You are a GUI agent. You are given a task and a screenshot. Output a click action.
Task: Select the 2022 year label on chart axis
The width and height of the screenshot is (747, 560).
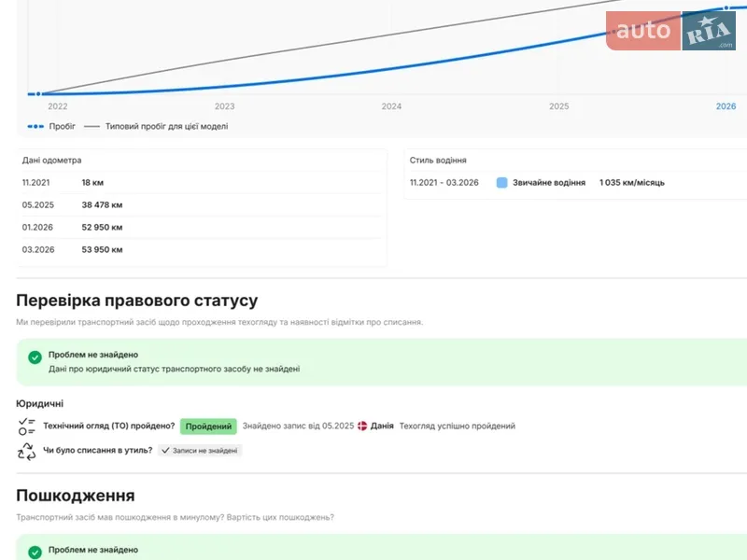pos(58,106)
